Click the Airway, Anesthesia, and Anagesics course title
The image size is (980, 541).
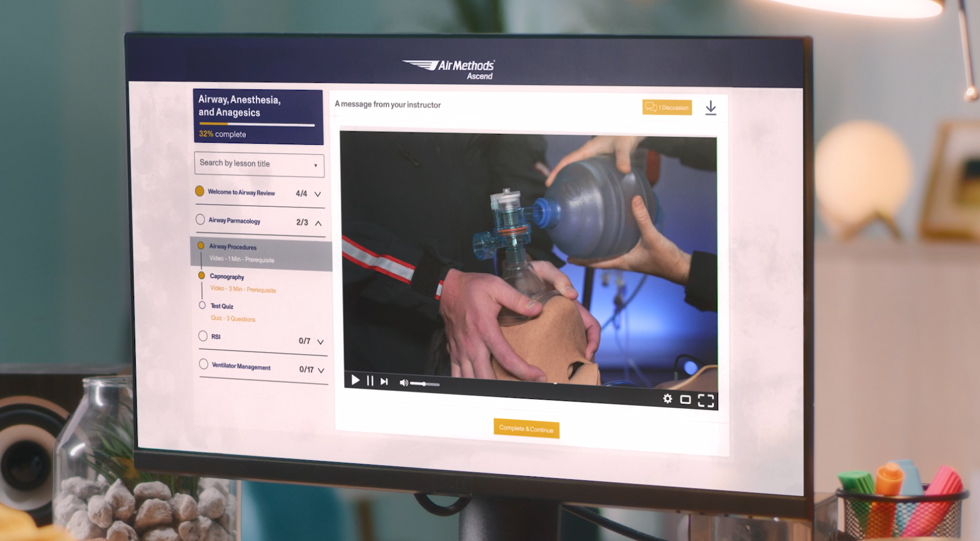pos(240,106)
